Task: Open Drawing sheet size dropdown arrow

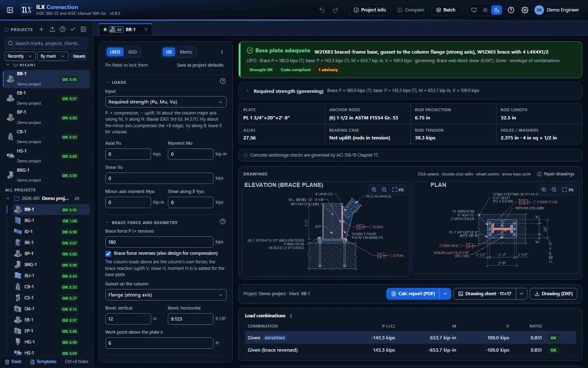Action: coord(521,294)
